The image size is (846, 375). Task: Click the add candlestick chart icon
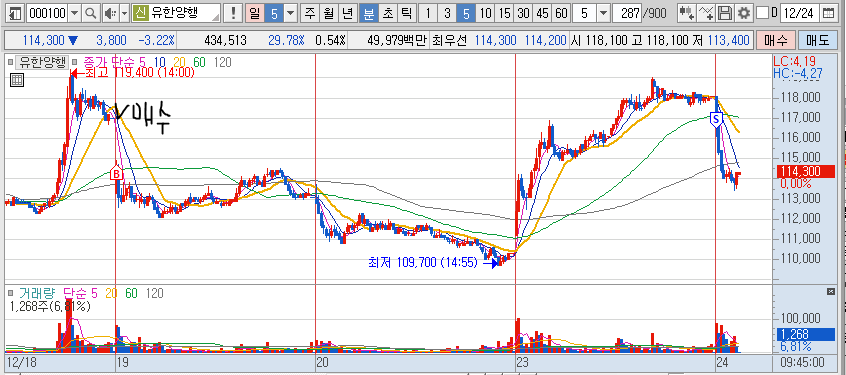tap(687, 13)
